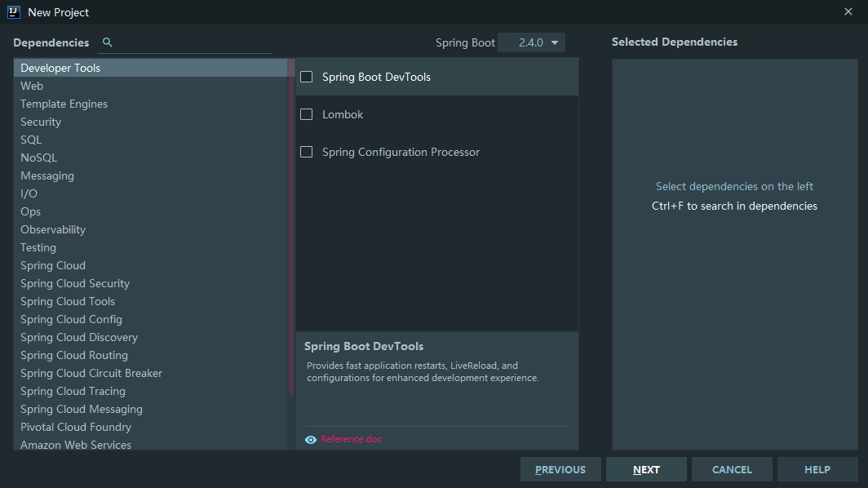Choose Spring Cloud Routing category
Image resolution: width=868 pixels, height=488 pixels.
click(x=151, y=355)
